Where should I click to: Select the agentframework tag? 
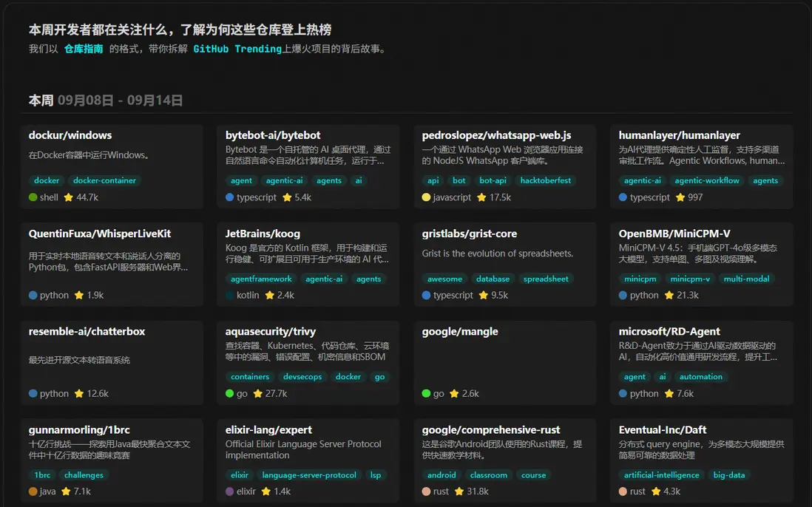[261, 279]
